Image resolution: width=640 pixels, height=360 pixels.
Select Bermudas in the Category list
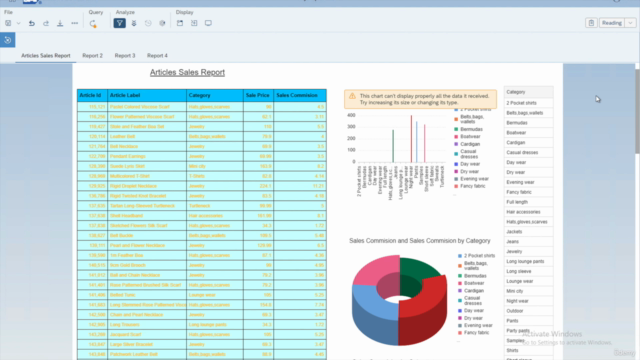pyautogui.click(x=529, y=123)
